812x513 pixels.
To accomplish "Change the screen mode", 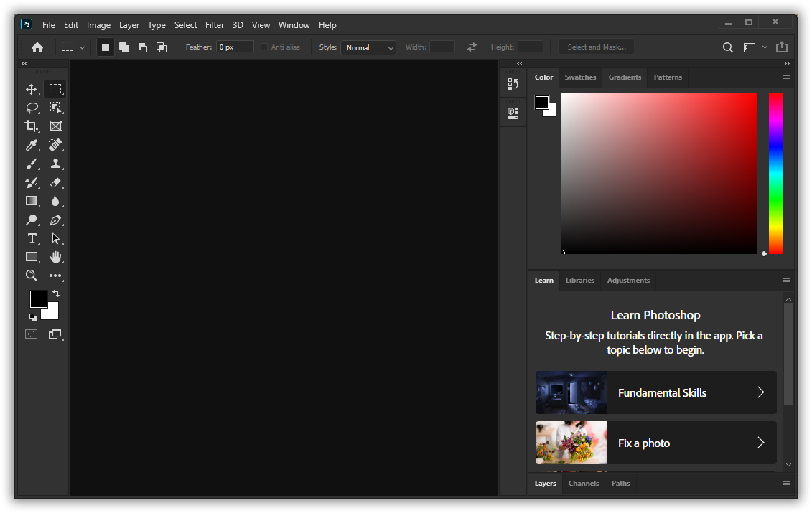I will coord(55,334).
